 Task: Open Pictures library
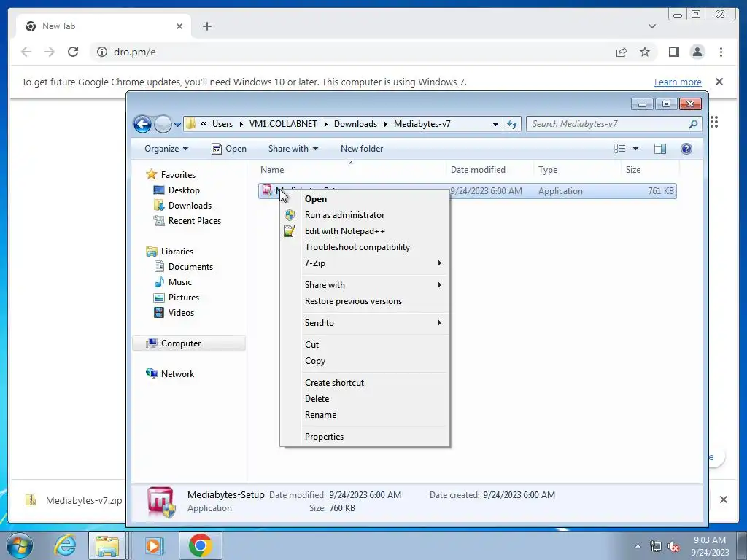183,297
